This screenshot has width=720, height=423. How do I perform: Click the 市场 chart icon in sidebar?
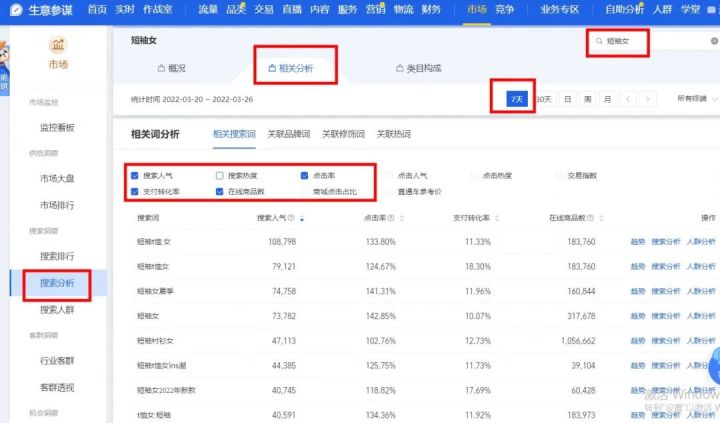(57, 45)
